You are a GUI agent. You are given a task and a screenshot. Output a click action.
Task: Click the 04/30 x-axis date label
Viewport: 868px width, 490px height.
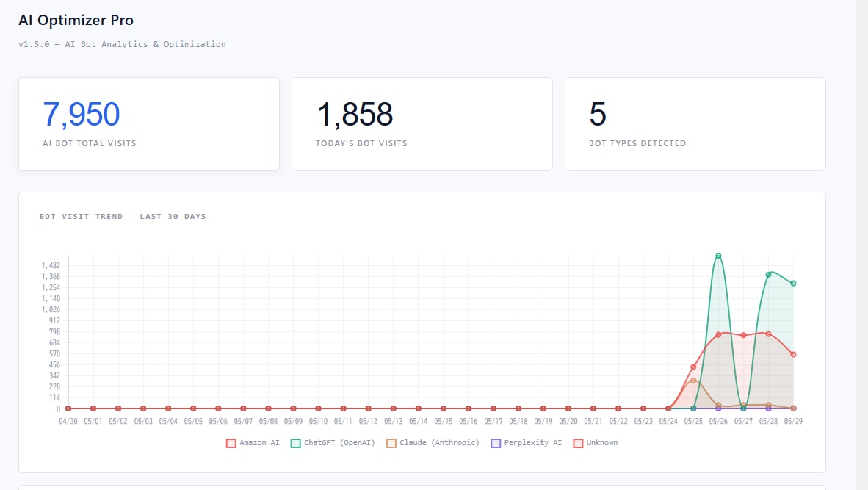68,422
